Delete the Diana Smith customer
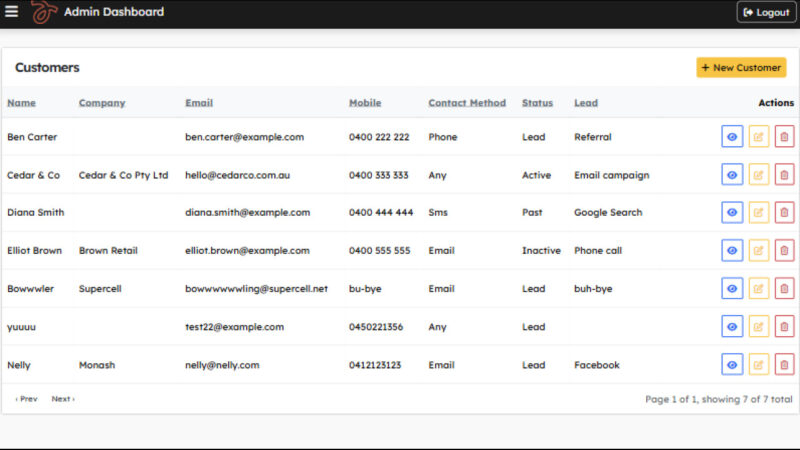This screenshot has width=800, height=450. click(785, 213)
